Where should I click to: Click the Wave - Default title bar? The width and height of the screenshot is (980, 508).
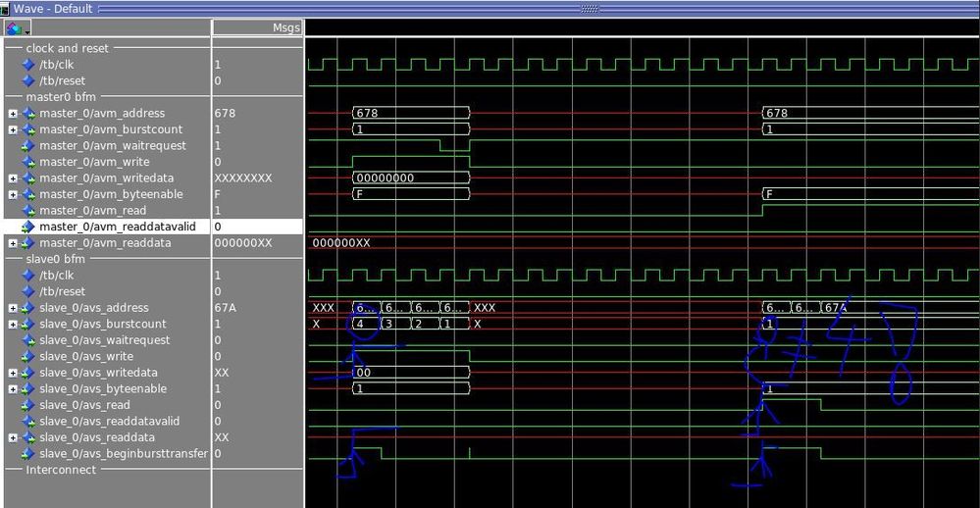53,8
